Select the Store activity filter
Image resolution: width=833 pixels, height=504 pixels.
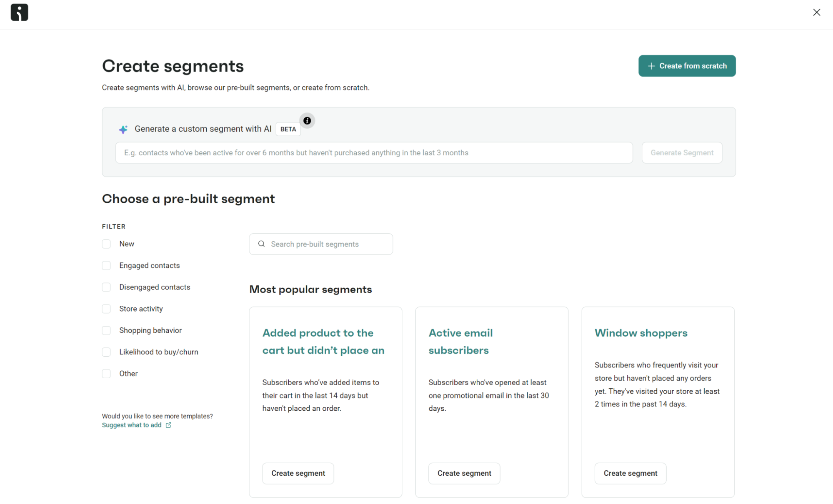coord(107,309)
